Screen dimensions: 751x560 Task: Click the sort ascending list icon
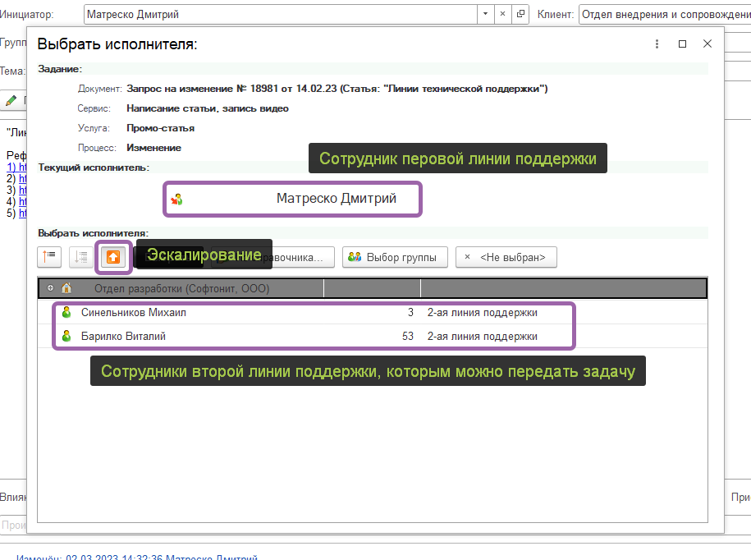[49, 257]
